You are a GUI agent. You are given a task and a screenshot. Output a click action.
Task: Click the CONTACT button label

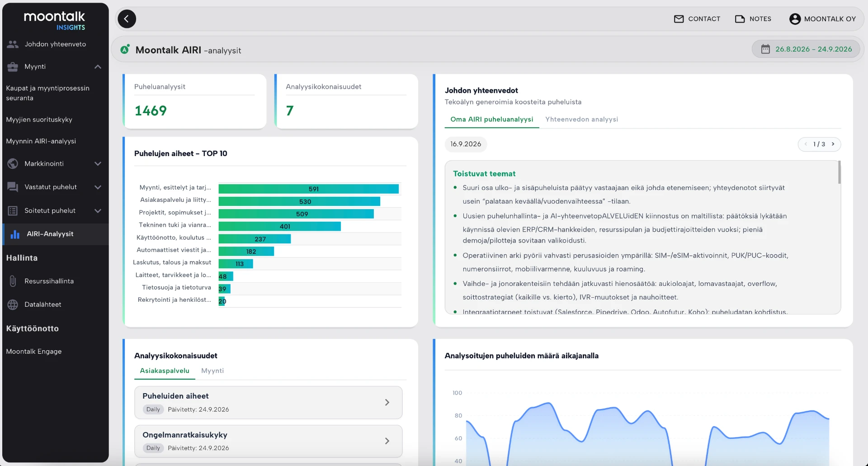(704, 19)
